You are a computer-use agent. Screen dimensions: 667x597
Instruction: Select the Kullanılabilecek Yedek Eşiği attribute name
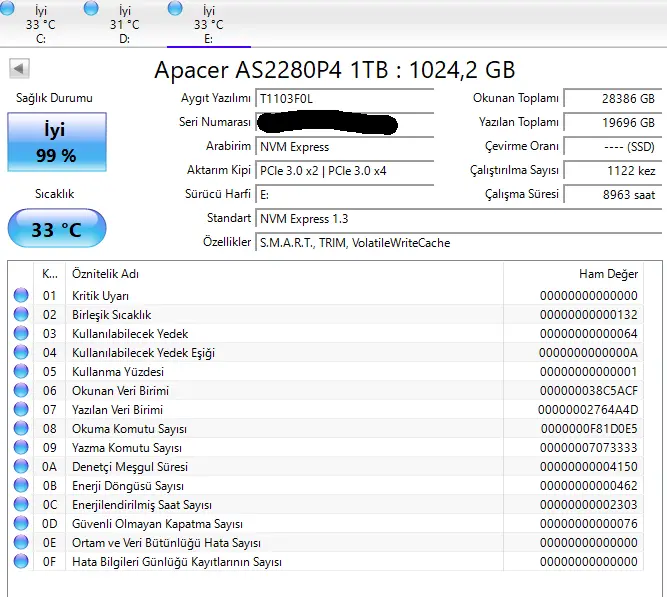[x=143, y=353]
